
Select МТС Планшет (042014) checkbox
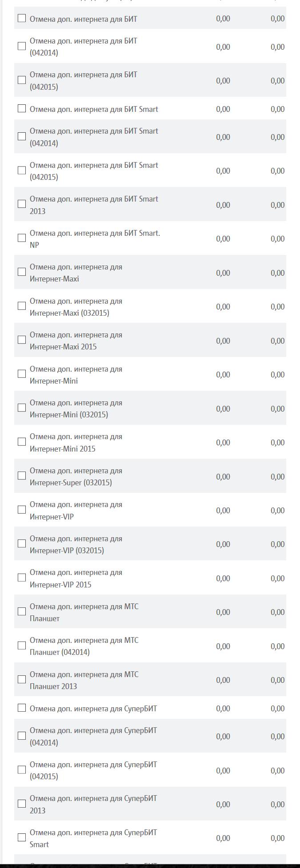tap(22, 646)
